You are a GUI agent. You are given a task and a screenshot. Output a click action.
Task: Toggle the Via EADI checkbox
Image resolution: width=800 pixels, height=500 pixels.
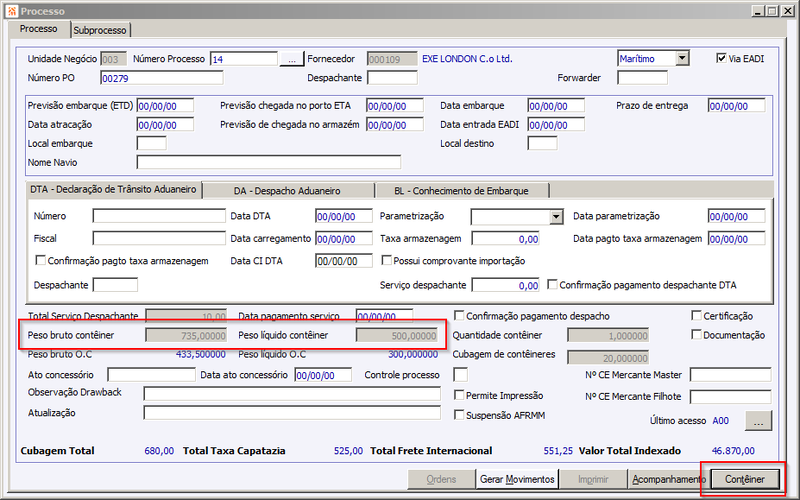[721, 58]
